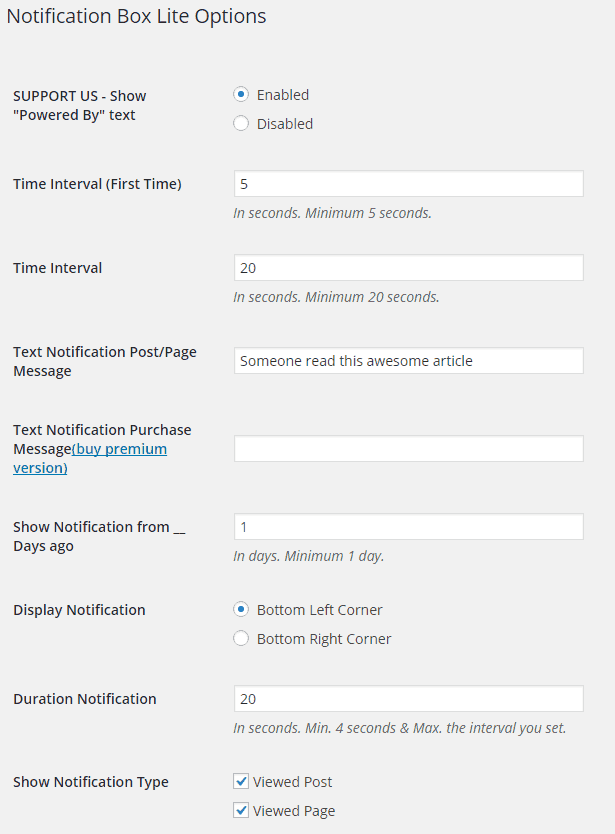Click the Show Notification Type label
615x834 pixels.
[x=90, y=781]
